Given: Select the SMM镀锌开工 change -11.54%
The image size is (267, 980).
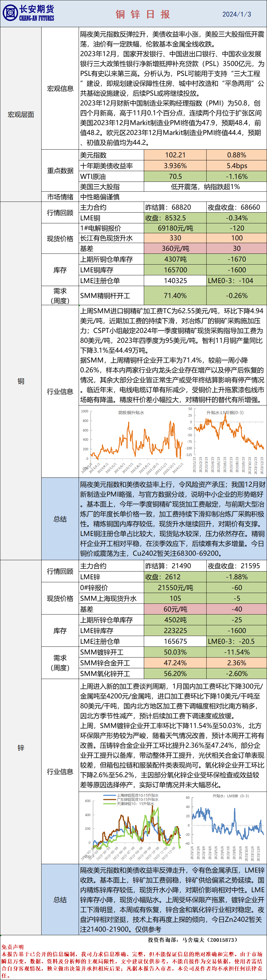Looking at the screenshot, I should pos(237,652).
